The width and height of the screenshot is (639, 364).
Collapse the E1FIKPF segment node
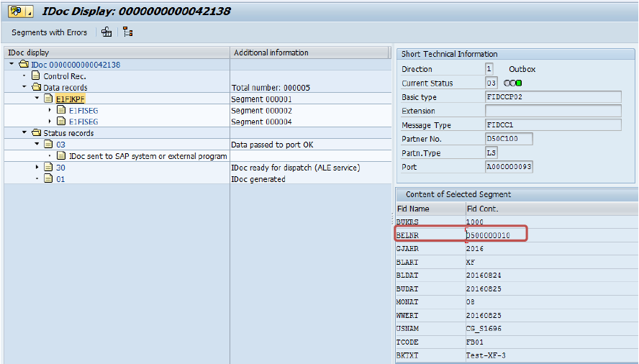pyautogui.click(x=37, y=99)
